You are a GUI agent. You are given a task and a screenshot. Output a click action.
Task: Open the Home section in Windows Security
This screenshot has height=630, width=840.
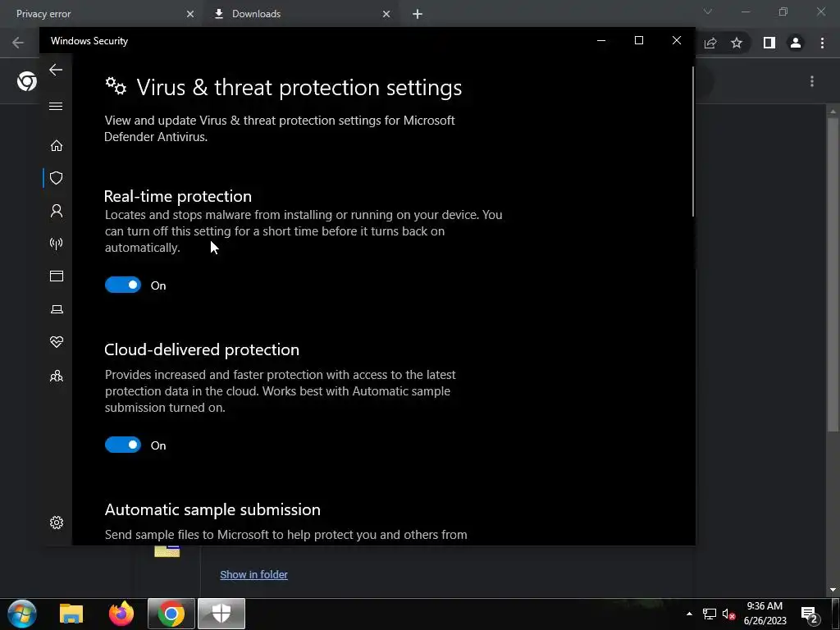[57, 146]
